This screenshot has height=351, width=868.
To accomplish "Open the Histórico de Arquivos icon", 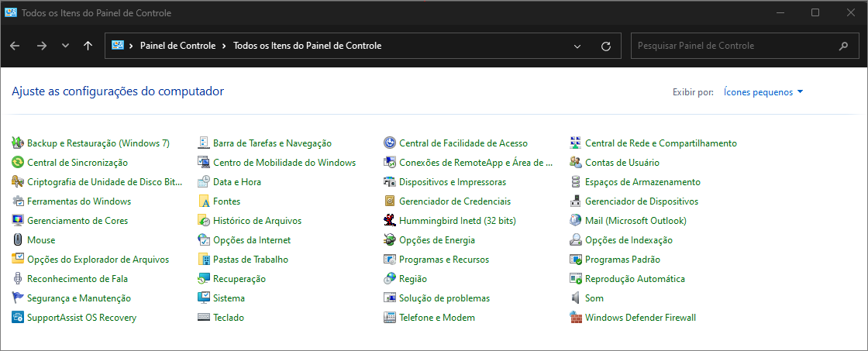I will click(204, 221).
